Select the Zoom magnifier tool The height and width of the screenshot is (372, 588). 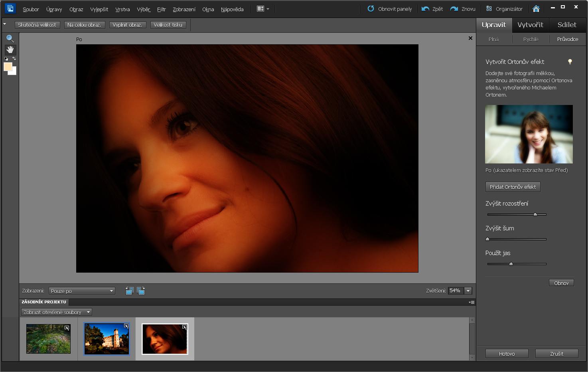tap(10, 39)
